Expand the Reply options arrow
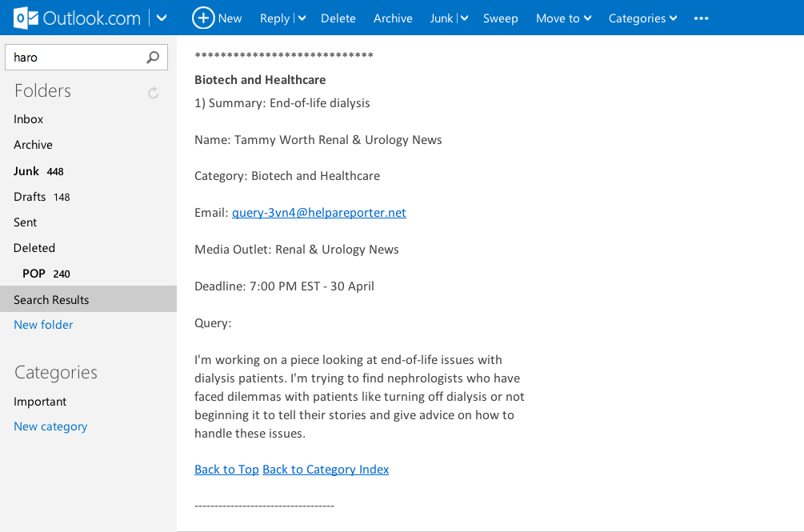This screenshot has height=532, width=804. (x=302, y=18)
